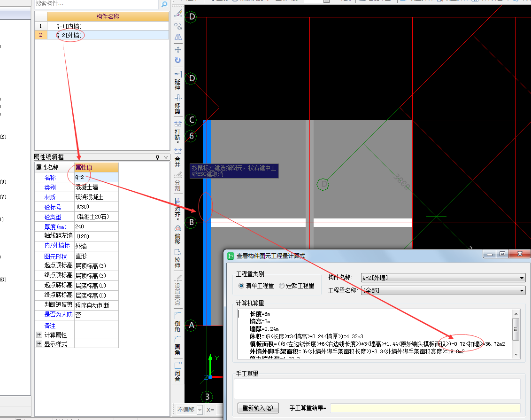Select the move tool icon
Viewport: 531px width, 420px height.
click(178, 49)
